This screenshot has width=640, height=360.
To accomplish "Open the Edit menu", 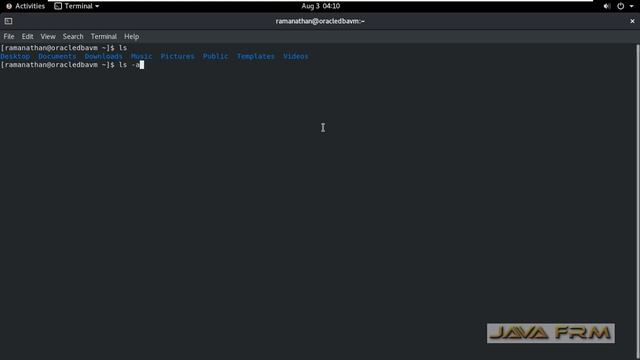I will point(27,36).
